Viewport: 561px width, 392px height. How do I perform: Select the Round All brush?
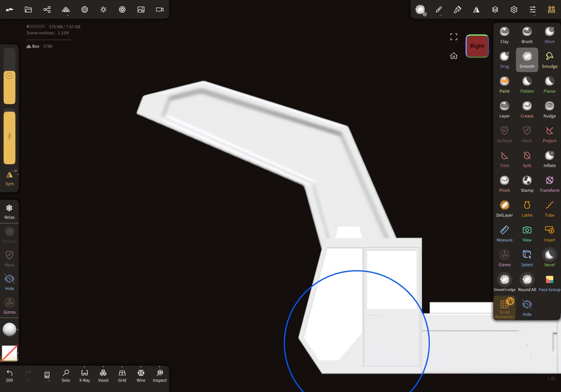click(x=527, y=283)
